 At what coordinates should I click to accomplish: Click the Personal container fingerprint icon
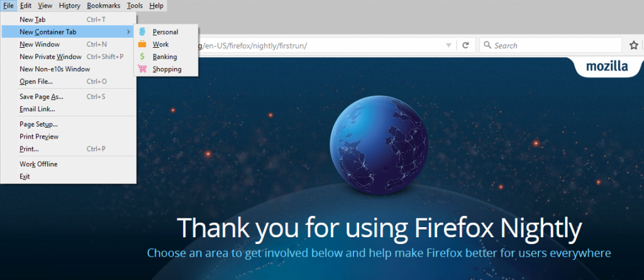pyautogui.click(x=142, y=31)
